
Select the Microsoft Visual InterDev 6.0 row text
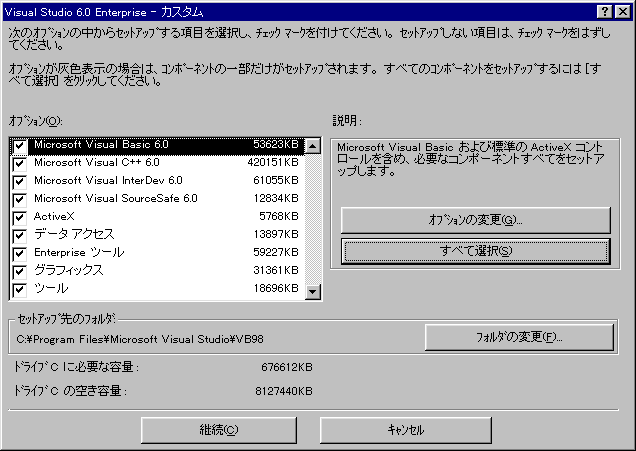coord(108,180)
